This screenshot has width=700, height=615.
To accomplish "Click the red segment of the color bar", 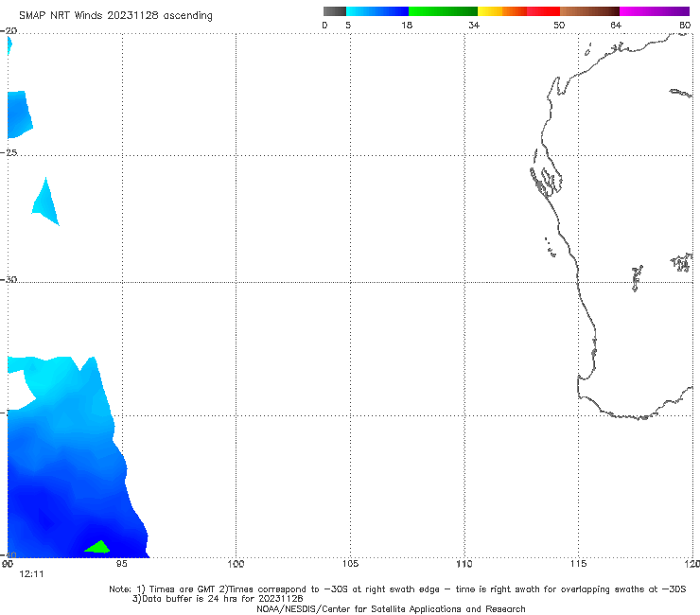I will click(543, 11).
